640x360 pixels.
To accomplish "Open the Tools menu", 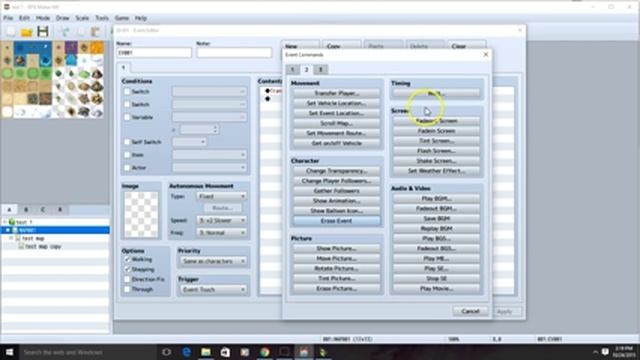I will [102, 18].
